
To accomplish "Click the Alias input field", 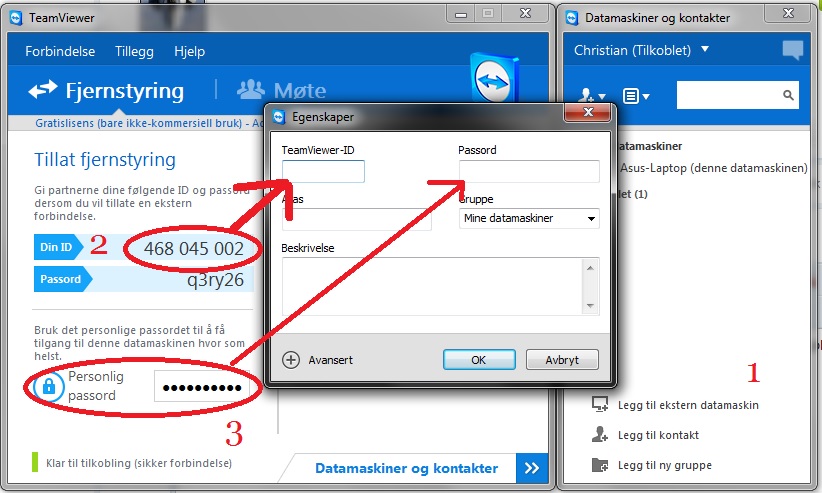I will [x=356, y=219].
